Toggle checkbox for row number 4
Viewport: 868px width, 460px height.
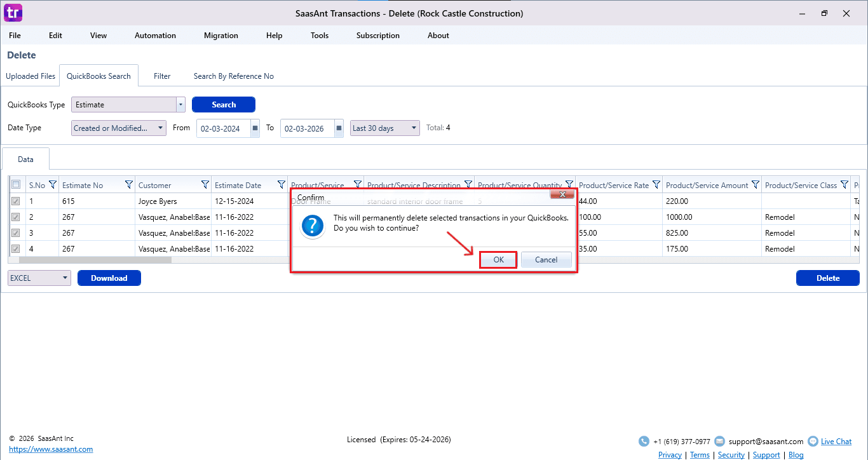click(16, 249)
